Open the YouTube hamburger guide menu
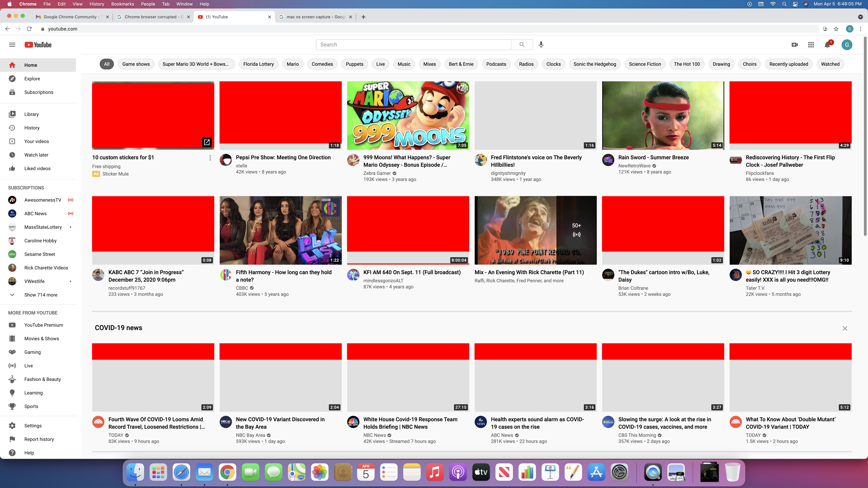The width and height of the screenshot is (868, 488). pyautogui.click(x=12, y=45)
